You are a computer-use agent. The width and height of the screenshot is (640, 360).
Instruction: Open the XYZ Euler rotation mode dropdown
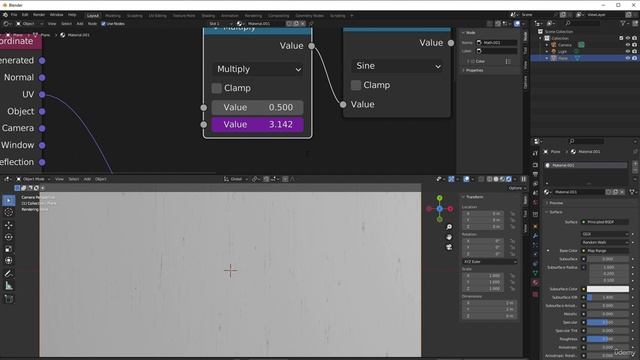pos(490,262)
